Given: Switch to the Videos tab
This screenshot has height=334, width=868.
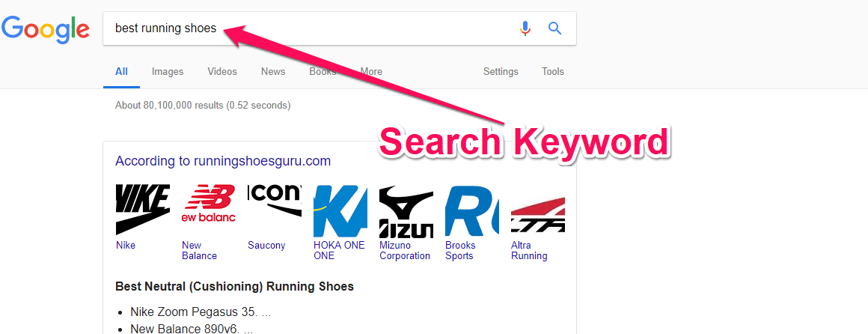Looking at the screenshot, I should tap(222, 71).
